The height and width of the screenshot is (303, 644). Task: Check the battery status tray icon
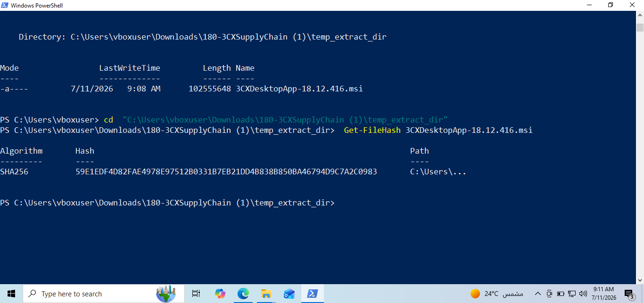click(x=561, y=294)
